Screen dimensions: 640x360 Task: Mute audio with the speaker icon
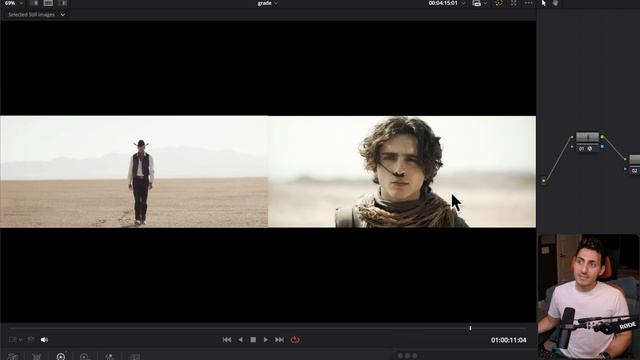pos(44,340)
